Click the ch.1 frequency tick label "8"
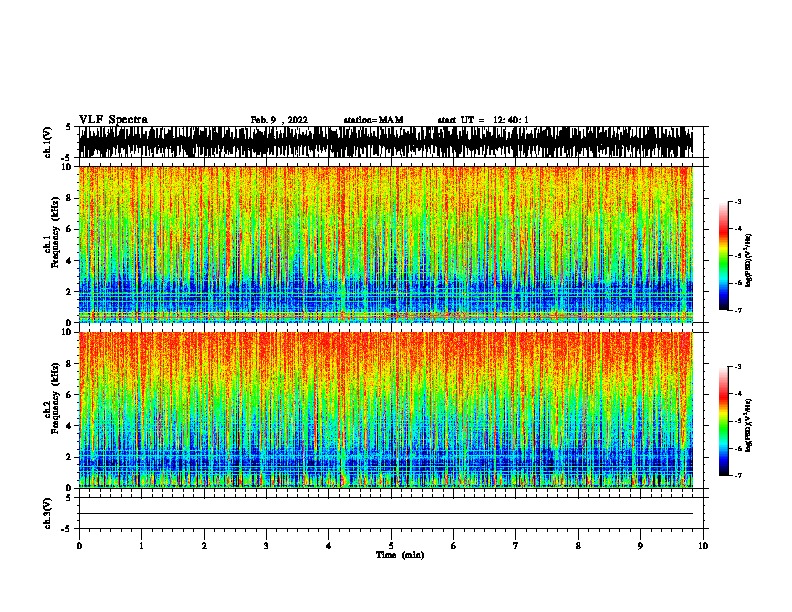The height and width of the screenshot is (612, 792). pyautogui.click(x=69, y=198)
